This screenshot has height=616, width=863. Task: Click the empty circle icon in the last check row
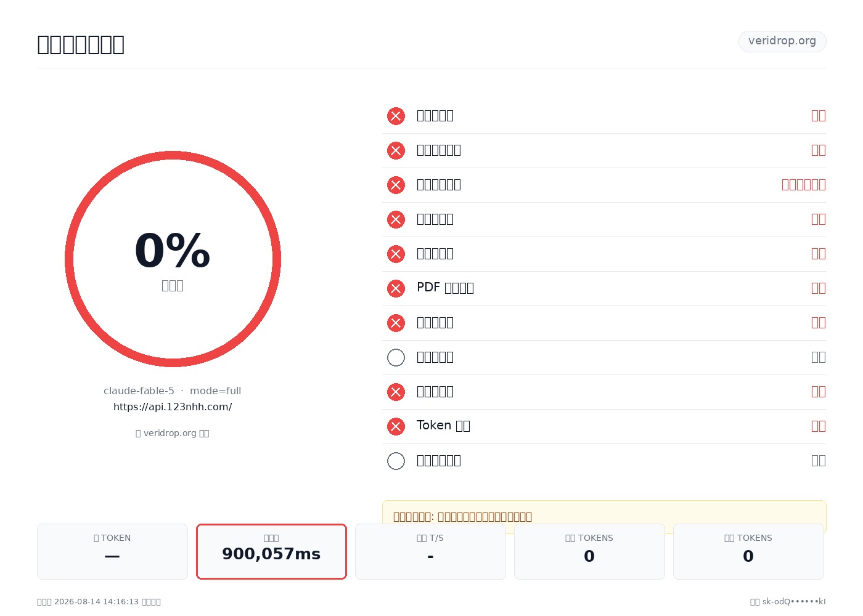396,461
